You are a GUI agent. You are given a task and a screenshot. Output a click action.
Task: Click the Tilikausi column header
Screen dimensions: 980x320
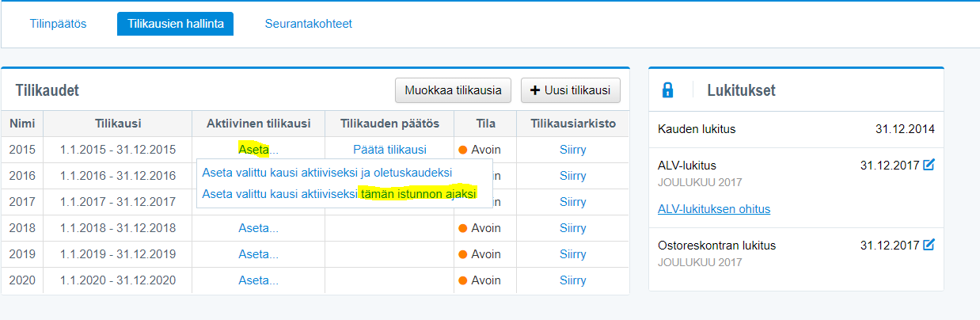[117, 124]
